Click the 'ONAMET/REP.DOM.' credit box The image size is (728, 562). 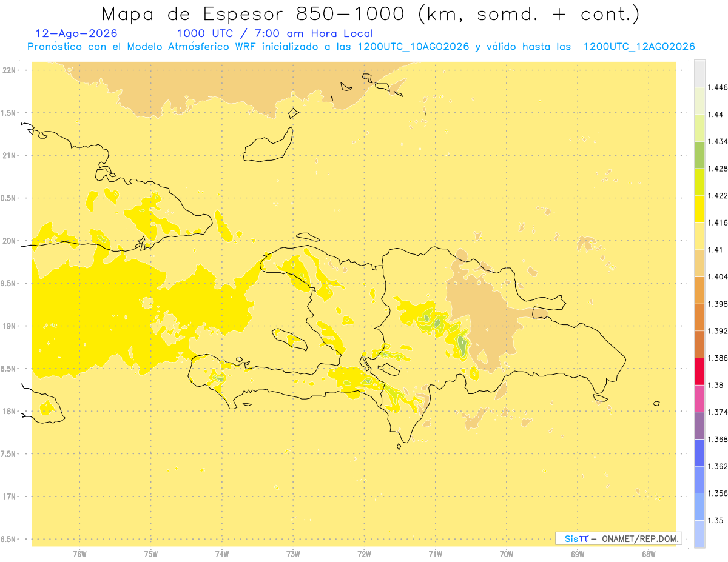click(x=618, y=538)
